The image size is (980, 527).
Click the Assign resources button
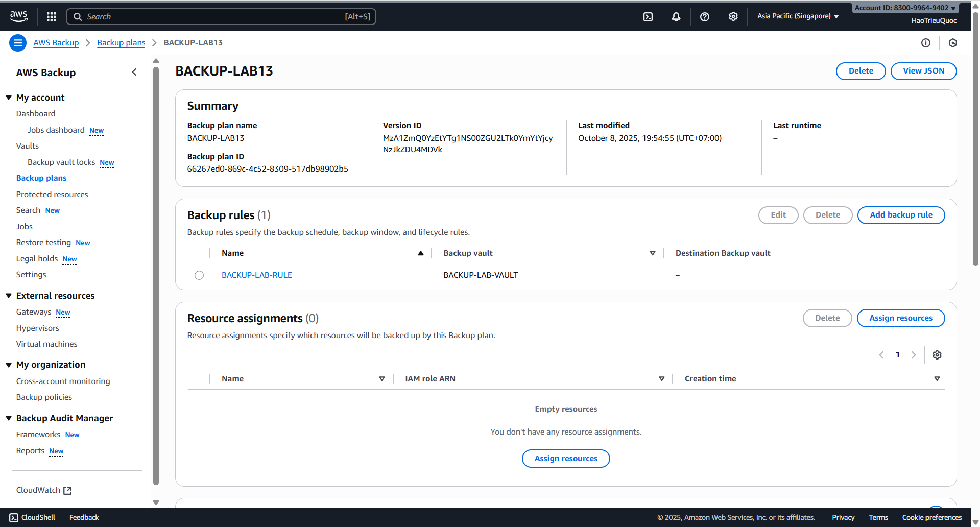[901, 318]
